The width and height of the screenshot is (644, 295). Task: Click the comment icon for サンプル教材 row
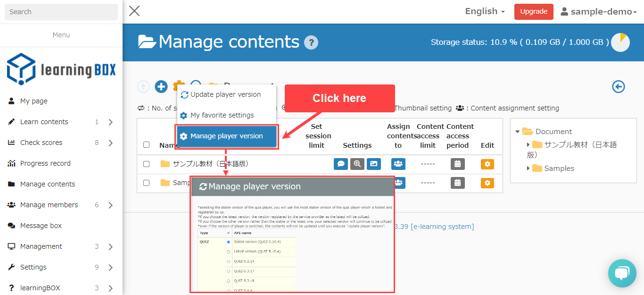click(340, 164)
